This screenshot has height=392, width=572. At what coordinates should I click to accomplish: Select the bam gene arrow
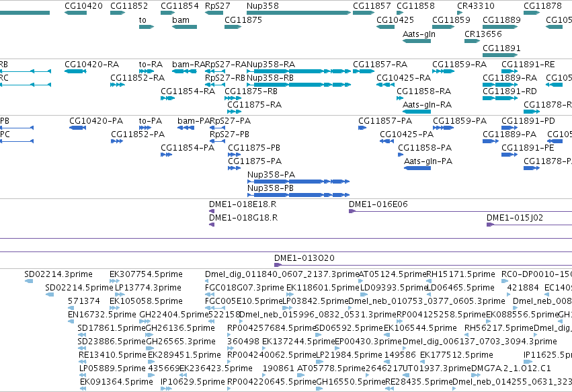click(x=184, y=27)
